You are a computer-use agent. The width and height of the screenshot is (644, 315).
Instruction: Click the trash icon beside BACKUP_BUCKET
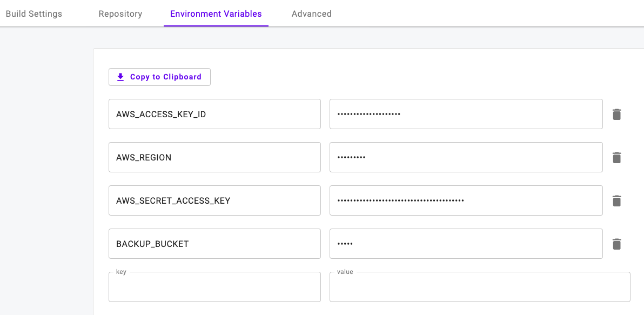[616, 244]
